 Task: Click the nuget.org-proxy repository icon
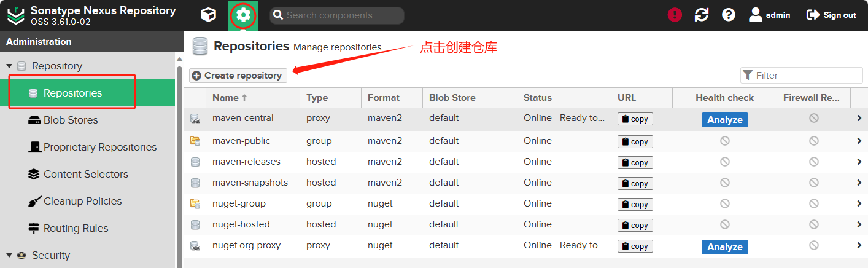pyautogui.click(x=195, y=246)
